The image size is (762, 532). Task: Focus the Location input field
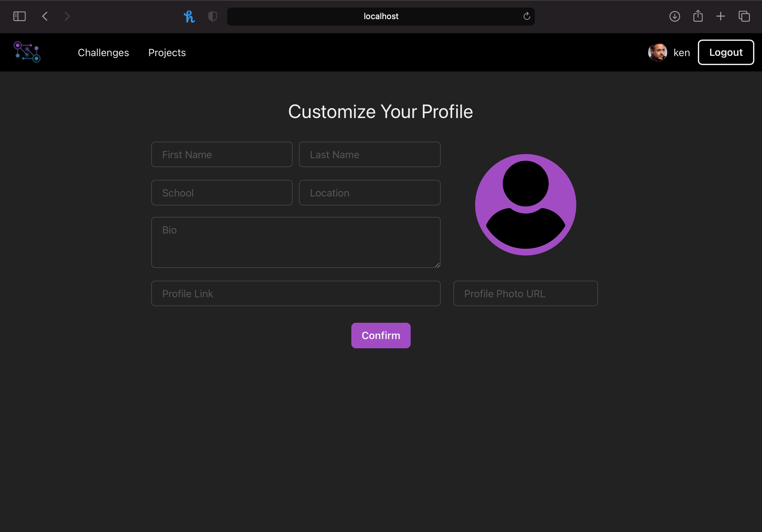370,193
